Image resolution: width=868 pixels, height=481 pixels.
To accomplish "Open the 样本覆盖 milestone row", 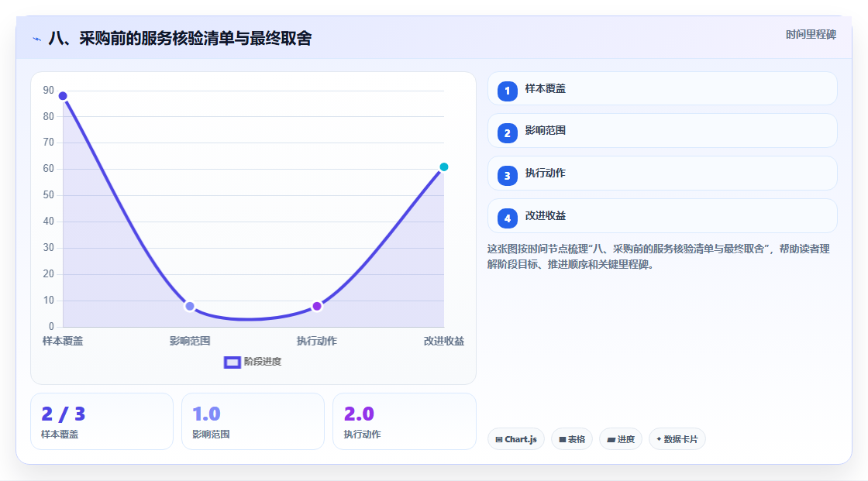I will (662, 88).
